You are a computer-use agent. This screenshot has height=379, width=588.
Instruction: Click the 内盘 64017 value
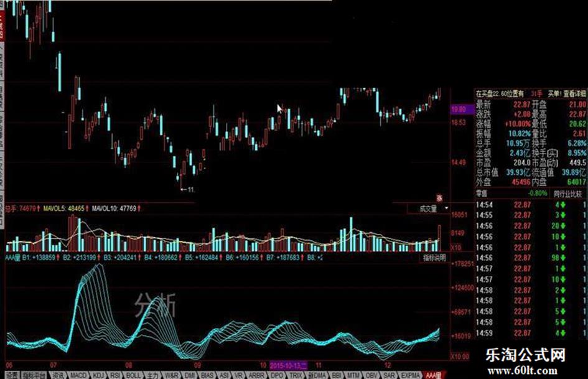577,182
